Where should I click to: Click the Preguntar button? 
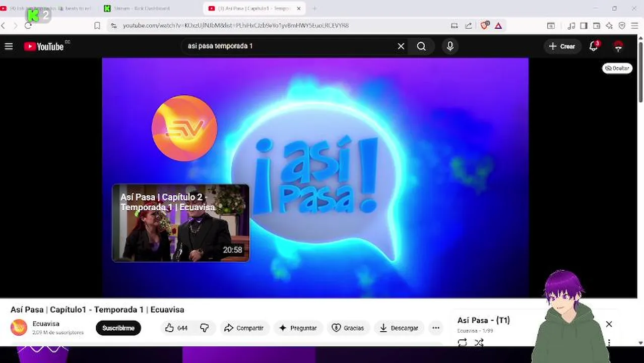[298, 328]
